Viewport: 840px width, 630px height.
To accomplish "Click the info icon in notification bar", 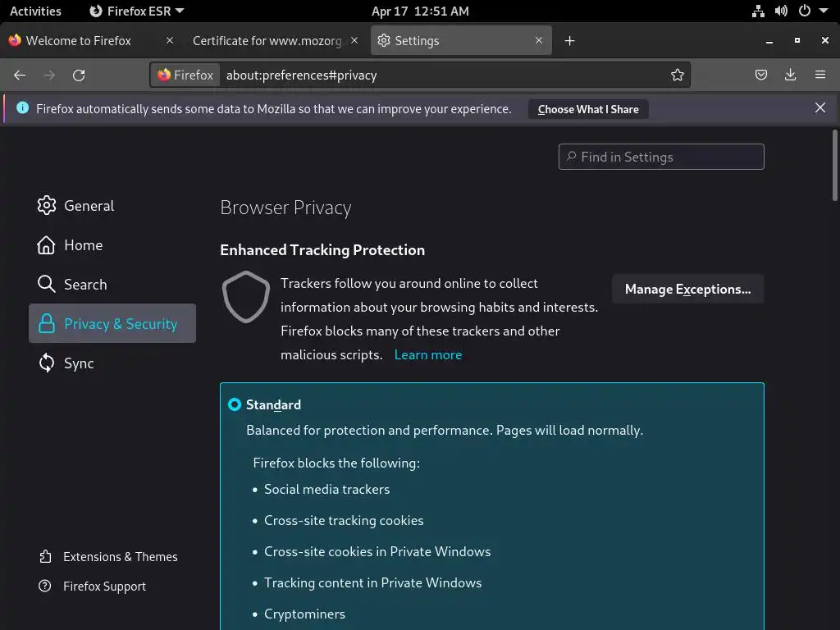I will point(22,107).
